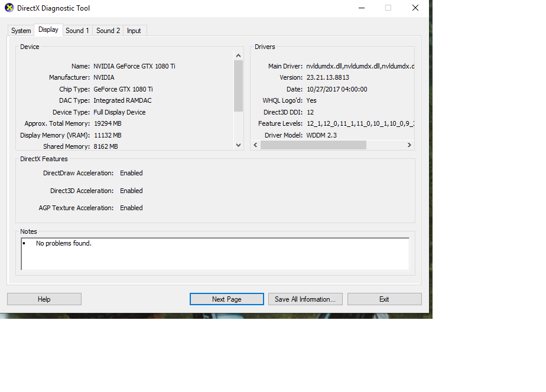Click the DirectDraw Acceleration Enabled value
Viewport: 546px width, 392px height.
[131, 173]
